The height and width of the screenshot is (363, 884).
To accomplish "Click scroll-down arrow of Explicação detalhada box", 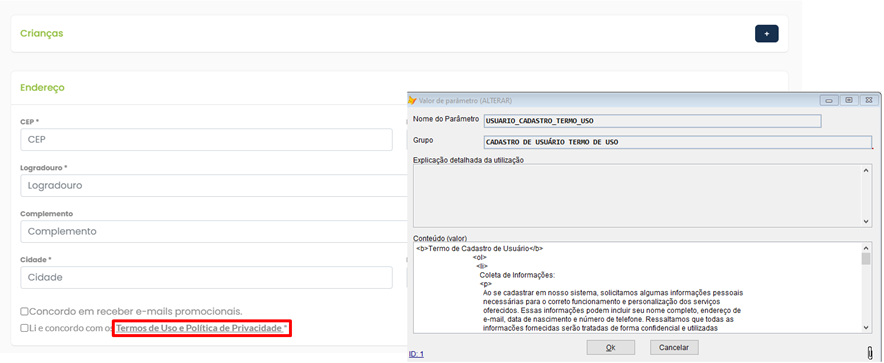I will pos(867,222).
